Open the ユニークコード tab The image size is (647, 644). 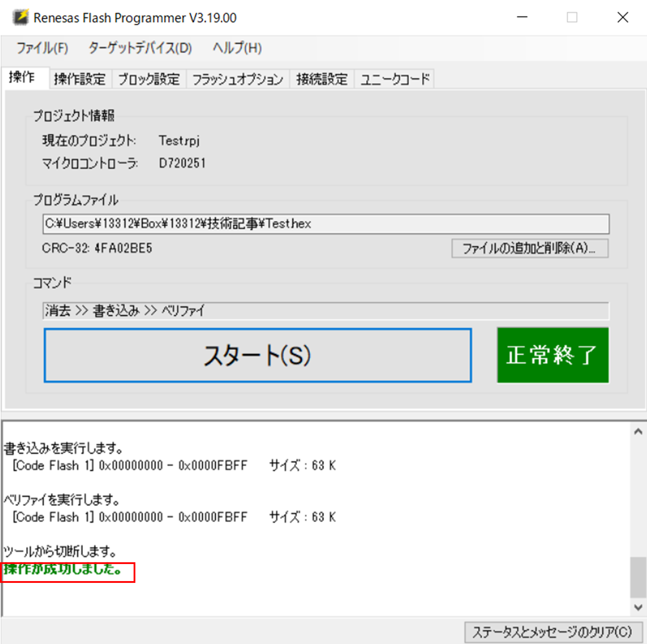pos(395,79)
